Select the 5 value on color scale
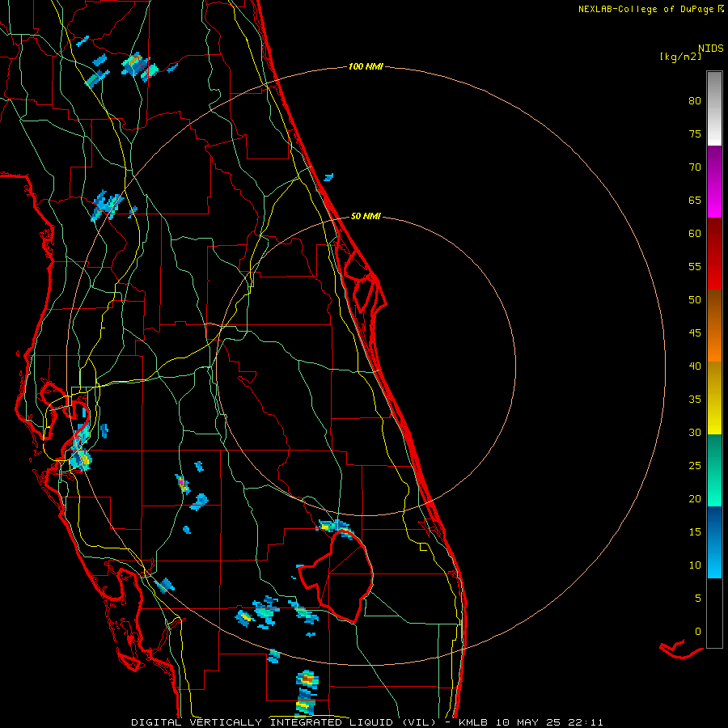728x728 pixels. pos(698,599)
